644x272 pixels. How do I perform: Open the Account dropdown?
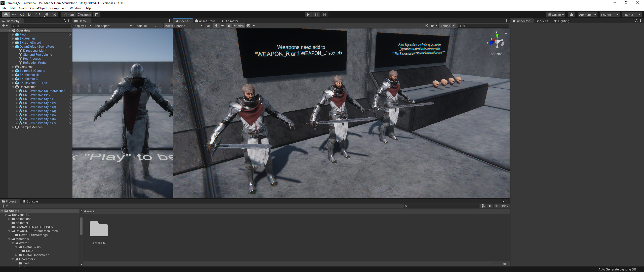point(587,15)
